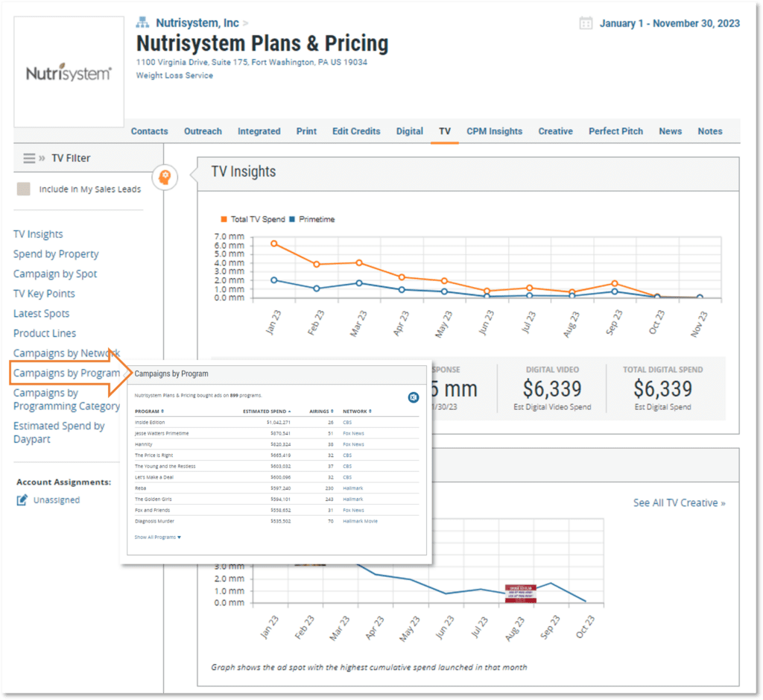
Task: Open Fox News link in Jesse Watters Primetime row
Action: 353,433
